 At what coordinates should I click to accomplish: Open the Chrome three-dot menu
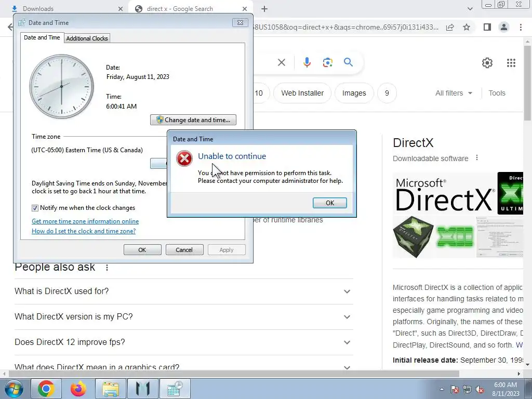coord(521,27)
